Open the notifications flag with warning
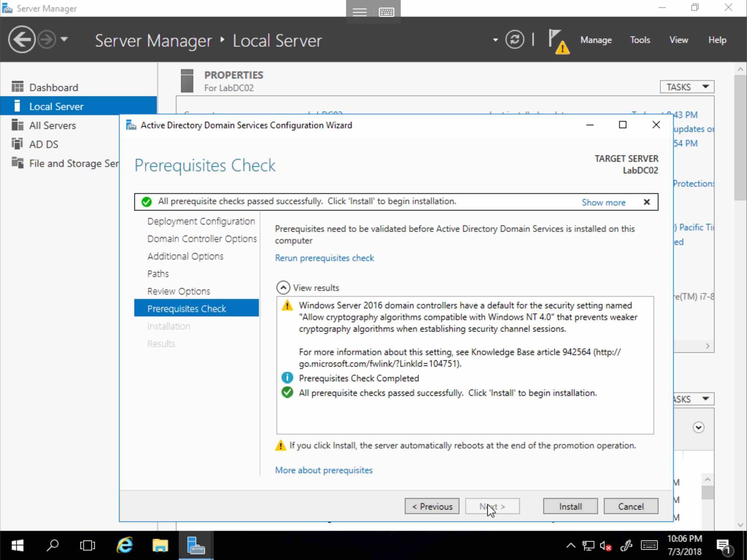This screenshot has width=747, height=560. tap(559, 41)
